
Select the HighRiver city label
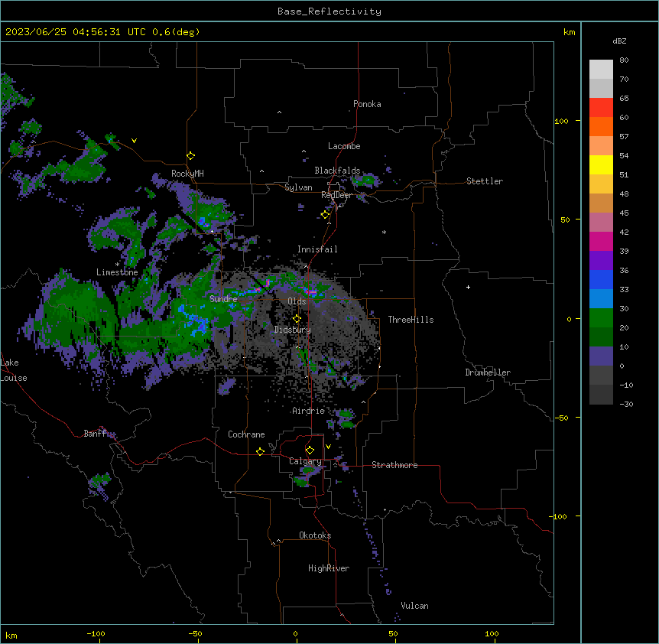[329, 568]
